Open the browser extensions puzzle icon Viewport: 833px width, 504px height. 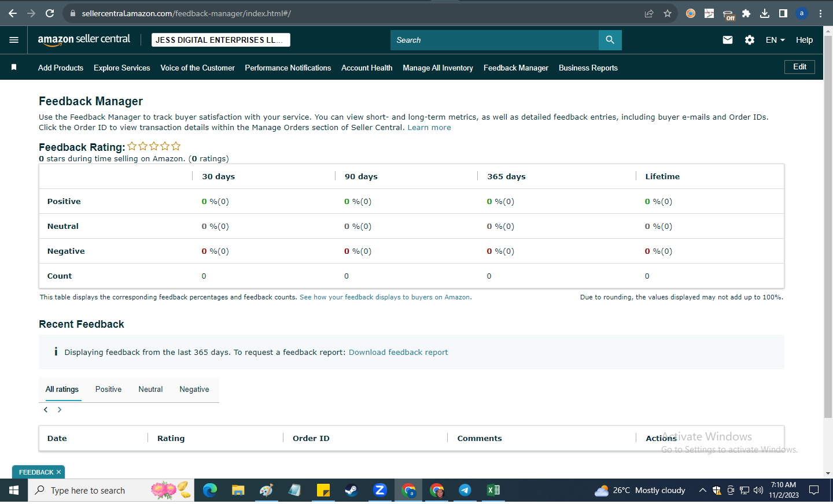746,13
